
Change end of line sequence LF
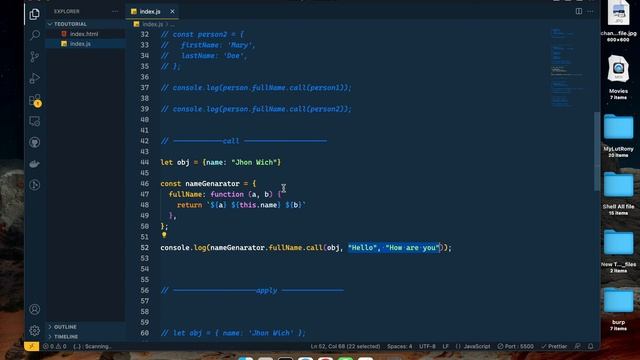tap(445, 347)
